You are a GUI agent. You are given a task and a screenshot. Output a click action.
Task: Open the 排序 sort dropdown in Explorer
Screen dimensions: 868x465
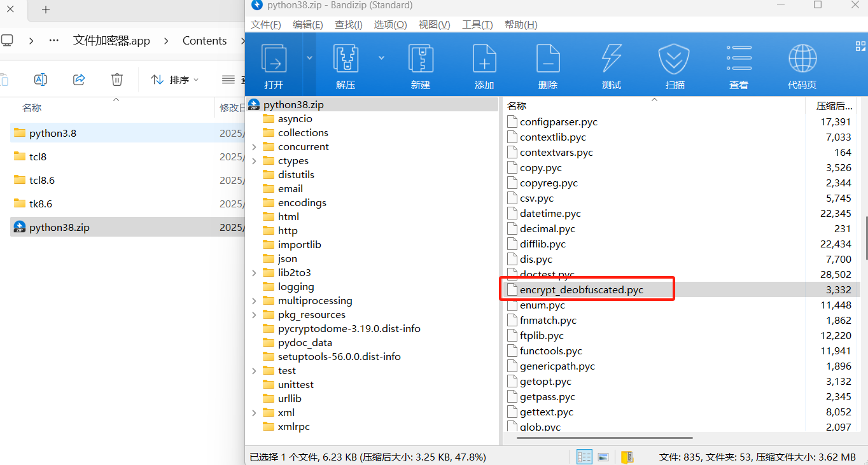tap(175, 80)
